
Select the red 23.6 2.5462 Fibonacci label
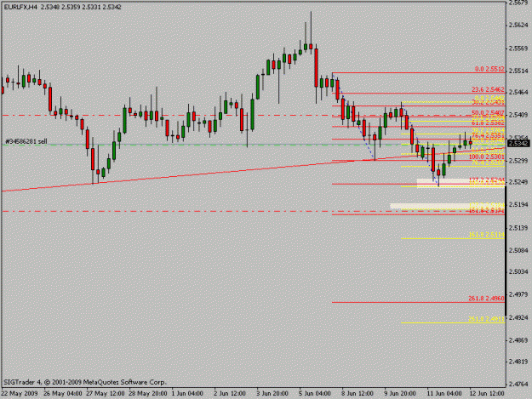pyautogui.click(x=488, y=90)
